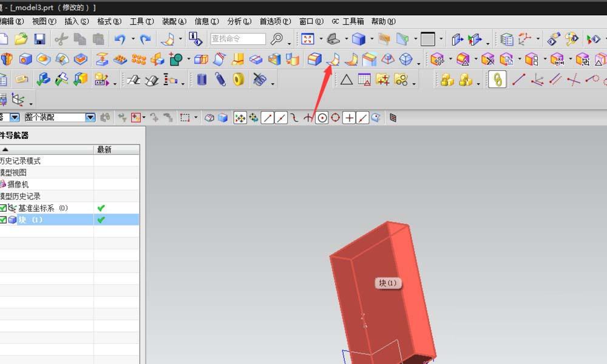Open the 插入(S) menu
This screenshot has width=607, height=364.
pos(76,21)
